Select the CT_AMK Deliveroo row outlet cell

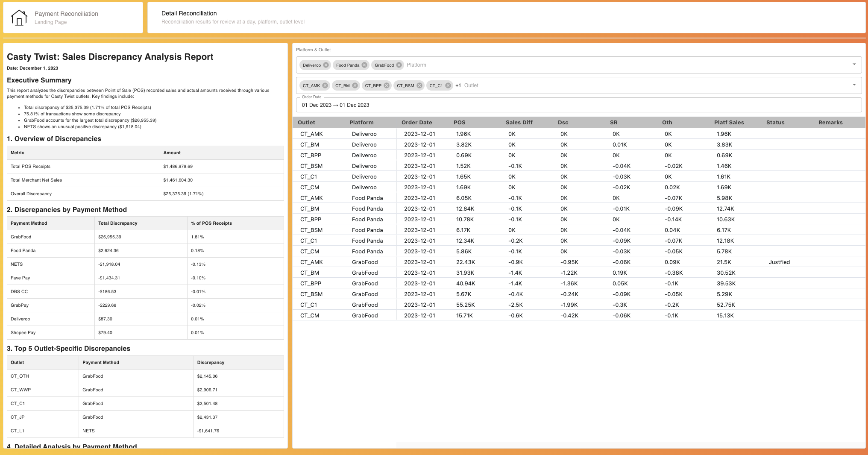pyautogui.click(x=311, y=134)
